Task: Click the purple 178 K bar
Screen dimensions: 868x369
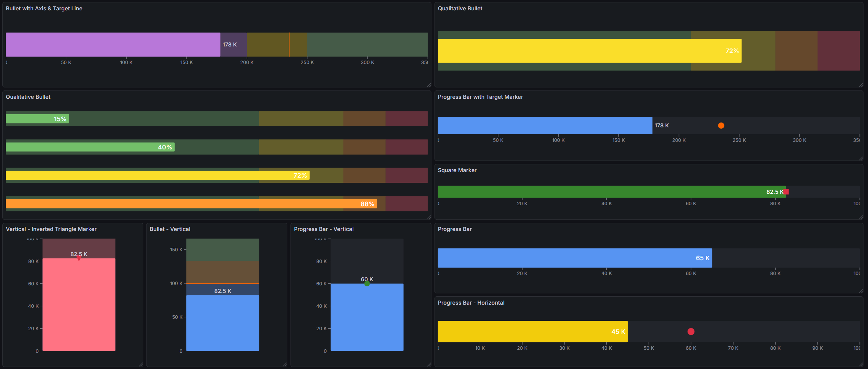Action: click(x=113, y=45)
